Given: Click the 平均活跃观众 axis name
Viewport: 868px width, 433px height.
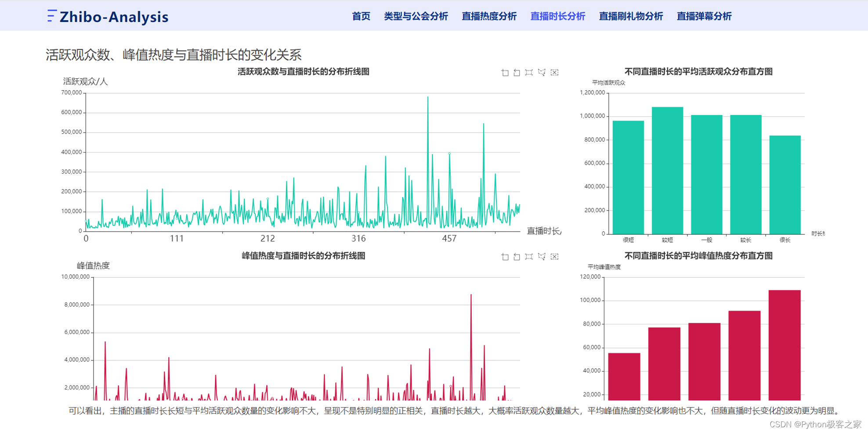Looking at the screenshot, I should point(608,83).
